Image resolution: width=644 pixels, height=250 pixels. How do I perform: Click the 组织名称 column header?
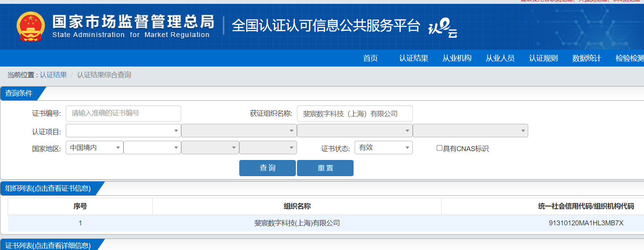click(297, 206)
